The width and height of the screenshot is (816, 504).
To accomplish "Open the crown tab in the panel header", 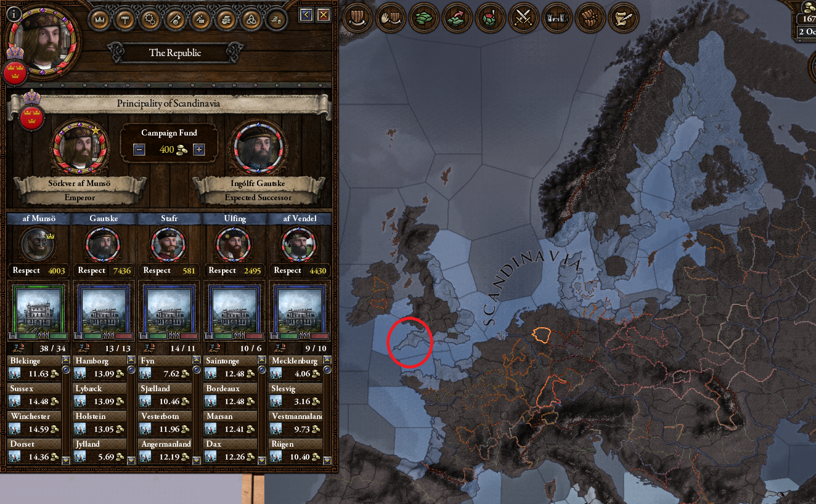I will pos(100,20).
